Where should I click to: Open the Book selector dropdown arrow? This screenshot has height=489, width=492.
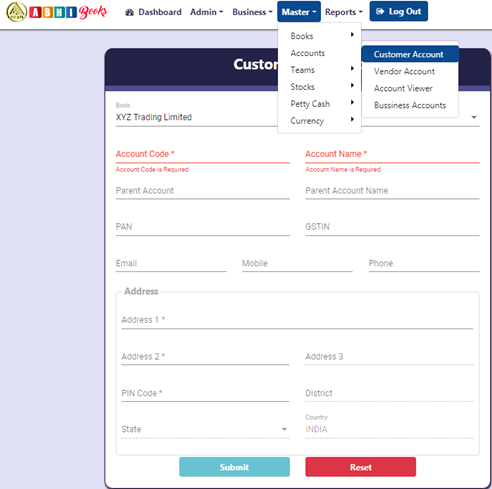474,117
